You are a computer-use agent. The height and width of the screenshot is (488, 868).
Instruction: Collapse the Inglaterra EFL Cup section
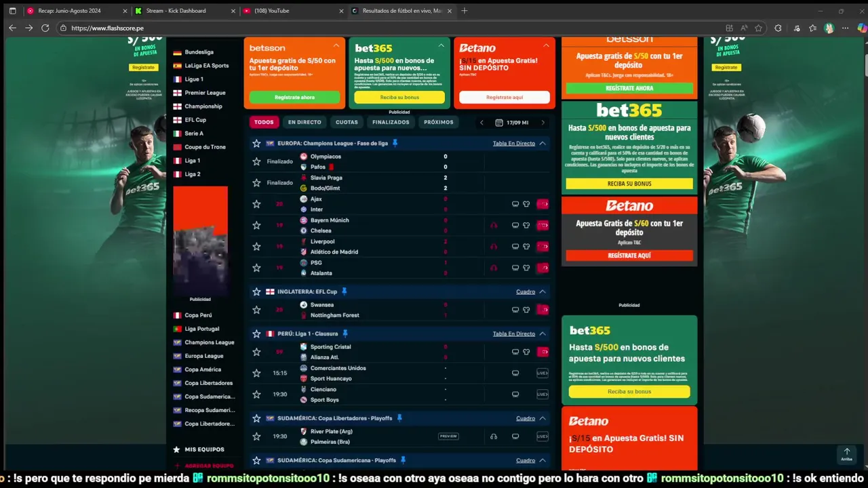pyautogui.click(x=542, y=291)
